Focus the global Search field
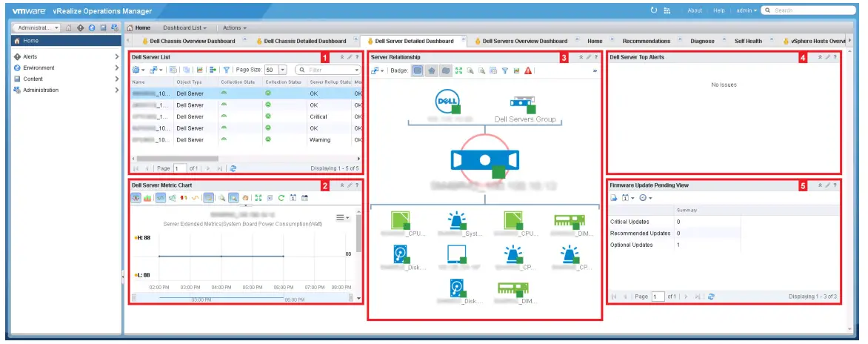Screen dimensions: 868x344 808,10
